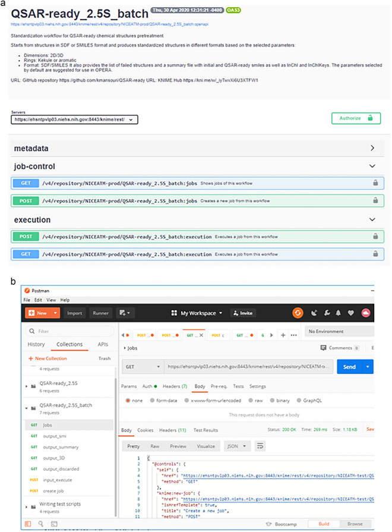The height and width of the screenshot is (532, 392).
Task: Open the Headers (7) request tab
Action: tap(175, 386)
